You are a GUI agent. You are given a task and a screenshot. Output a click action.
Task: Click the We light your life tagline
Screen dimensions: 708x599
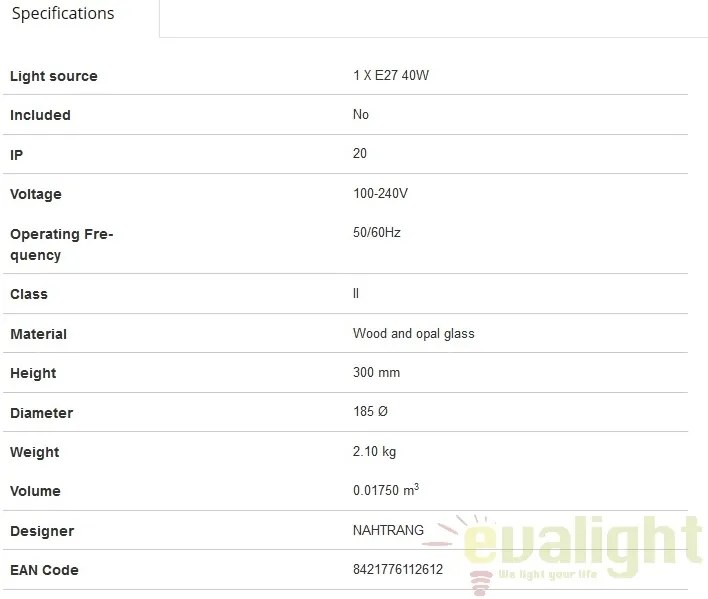pos(548,575)
